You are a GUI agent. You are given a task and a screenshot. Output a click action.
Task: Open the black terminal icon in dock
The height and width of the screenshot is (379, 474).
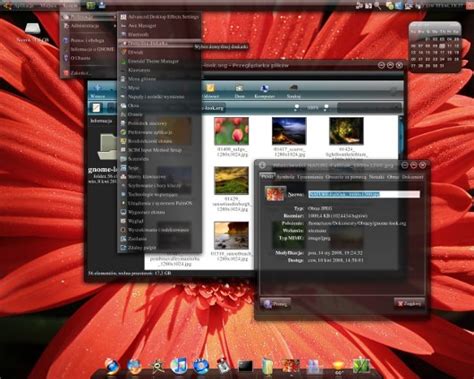click(245, 366)
